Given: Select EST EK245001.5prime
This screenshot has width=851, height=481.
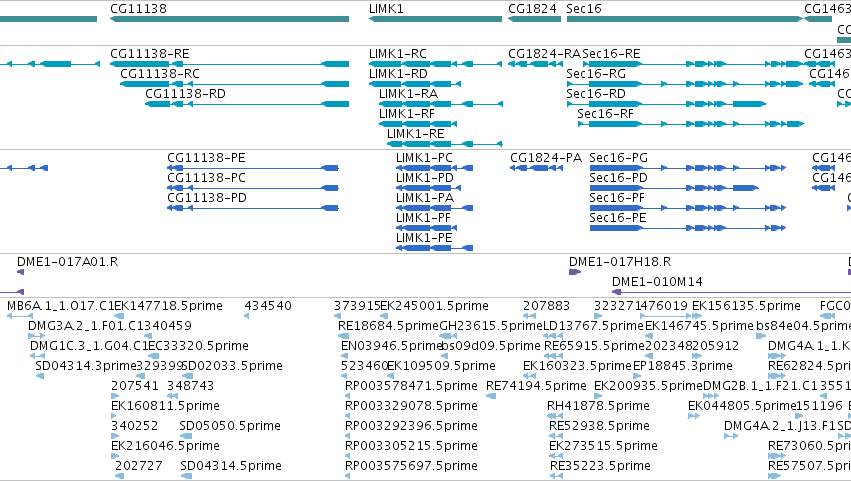Looking at the screenshot, I should (384, 316).
